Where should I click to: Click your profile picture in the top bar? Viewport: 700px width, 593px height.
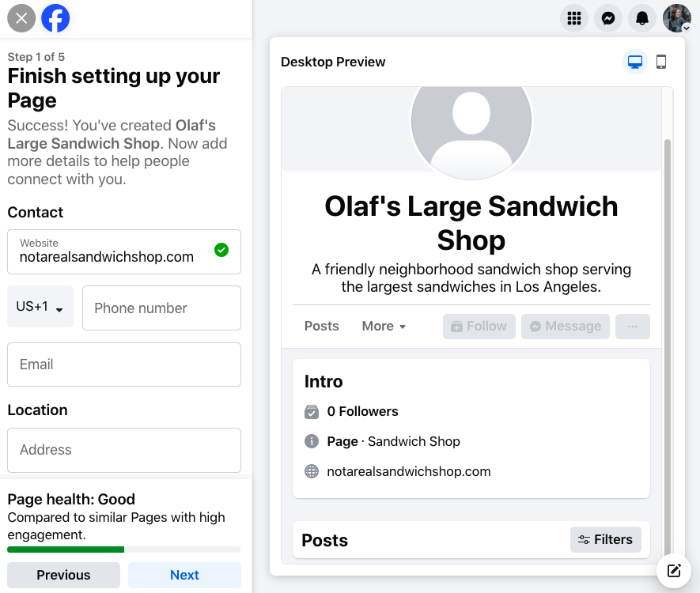pos(676,17)
